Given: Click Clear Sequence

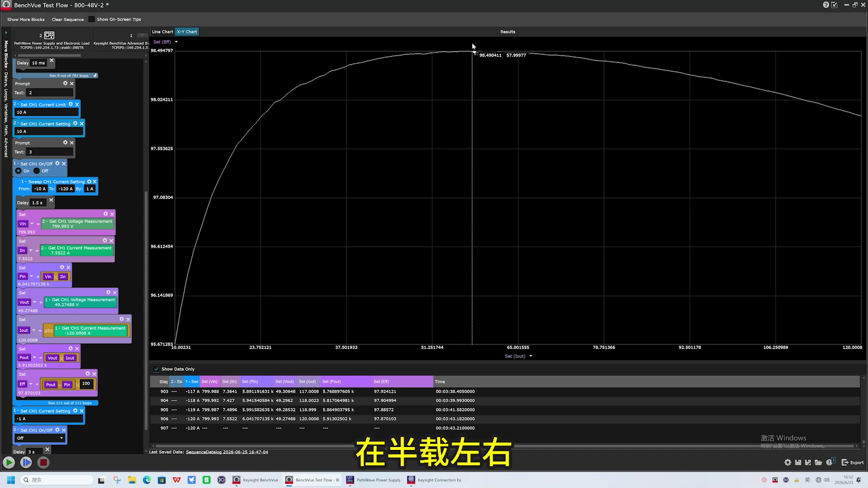Looking at the screenshot, I should pos(68,19).
